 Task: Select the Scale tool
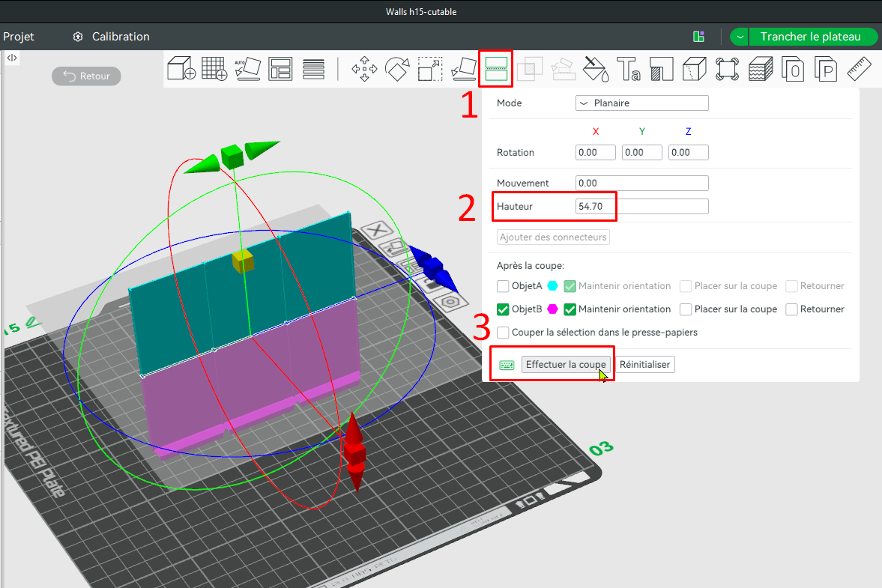430,69
